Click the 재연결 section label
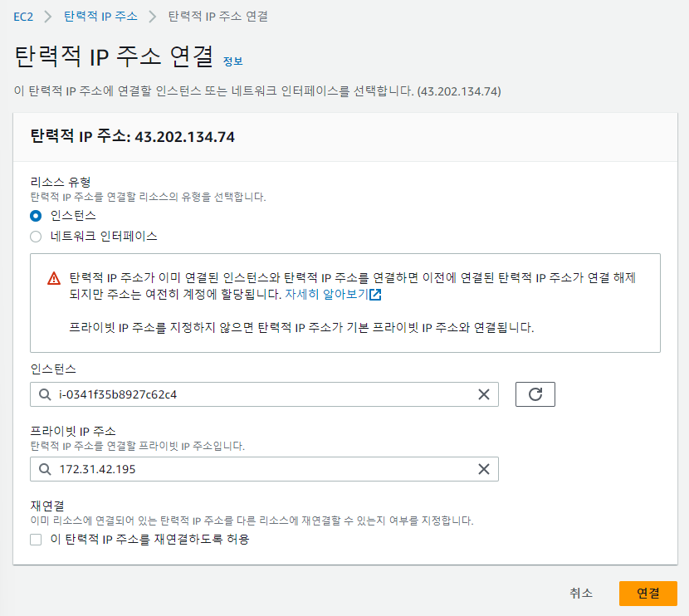 coord(47,506)
